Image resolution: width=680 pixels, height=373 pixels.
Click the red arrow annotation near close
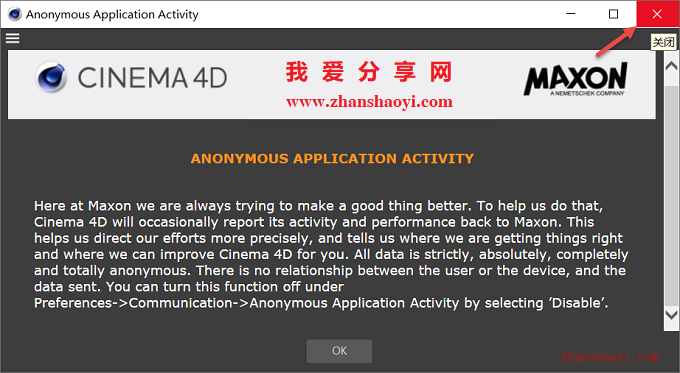[616, 42]
